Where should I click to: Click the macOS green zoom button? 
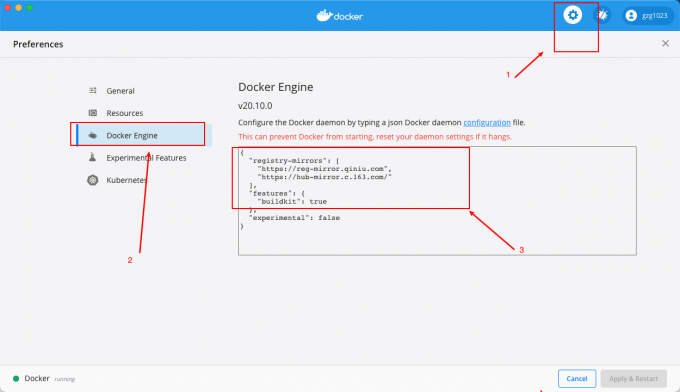pos(29,7)
